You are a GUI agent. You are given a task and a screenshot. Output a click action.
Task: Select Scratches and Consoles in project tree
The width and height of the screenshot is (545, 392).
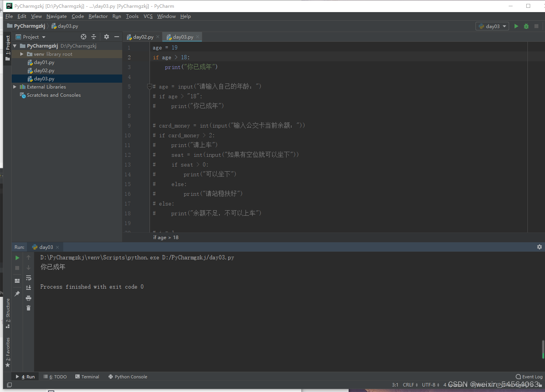[x=54, y=95]
